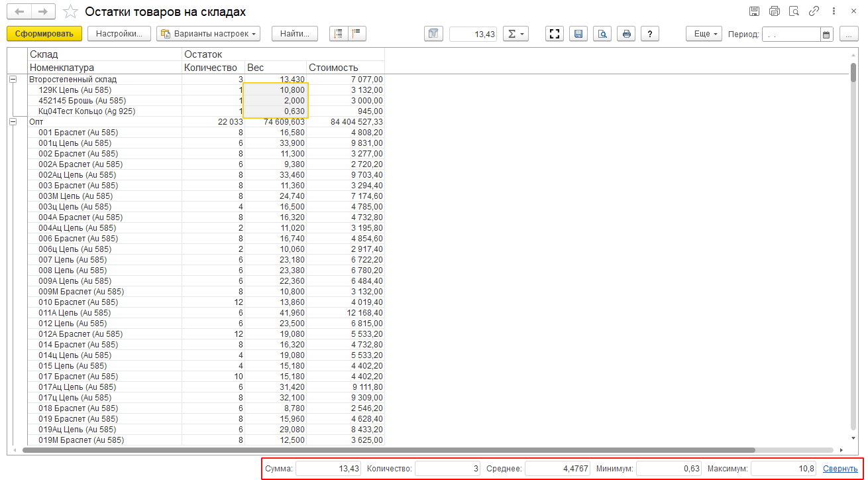The width and height of the screenshot is (868, 480).
Task: Add report to favorites with the star
Action: pos(70,12)
